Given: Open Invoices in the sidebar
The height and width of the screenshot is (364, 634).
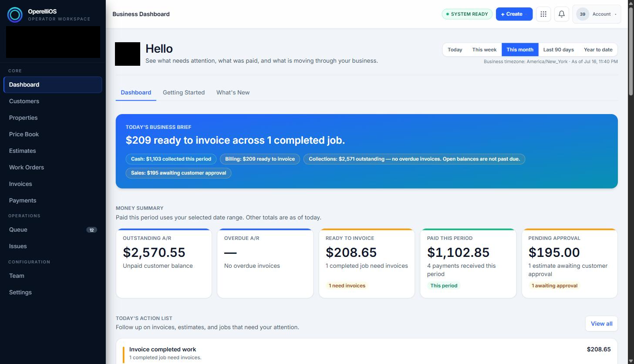Looking at the screenshot, I should 53,184.
